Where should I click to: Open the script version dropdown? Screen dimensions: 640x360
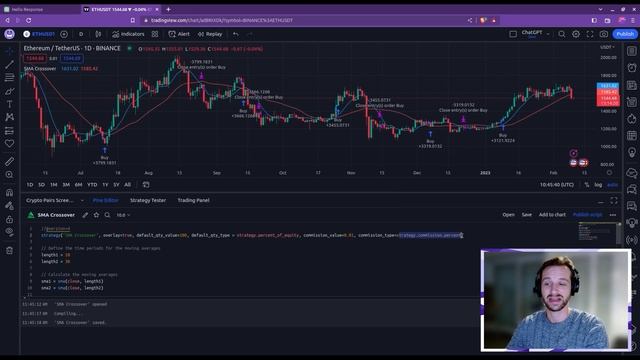click(123, 215)
